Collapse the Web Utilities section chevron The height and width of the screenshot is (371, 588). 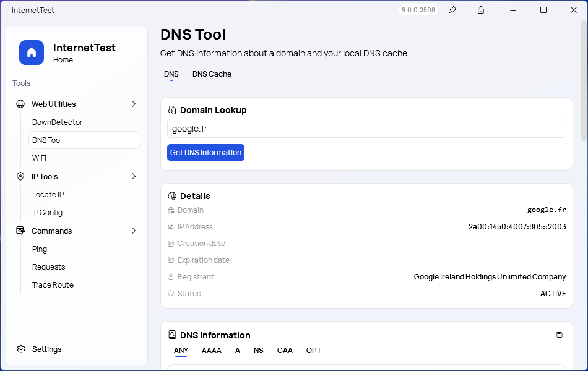pos(134,104)
